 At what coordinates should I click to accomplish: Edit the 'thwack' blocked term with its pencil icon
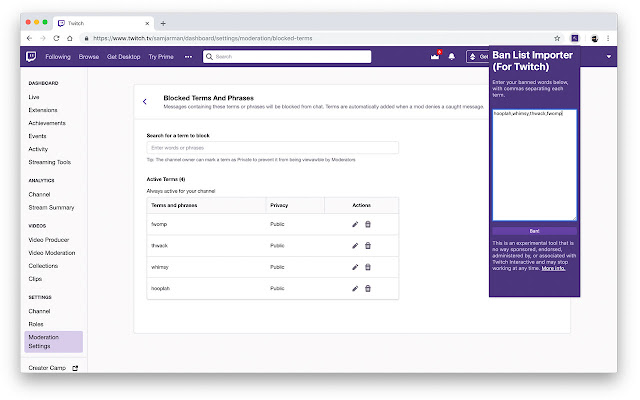coord(355,246)
